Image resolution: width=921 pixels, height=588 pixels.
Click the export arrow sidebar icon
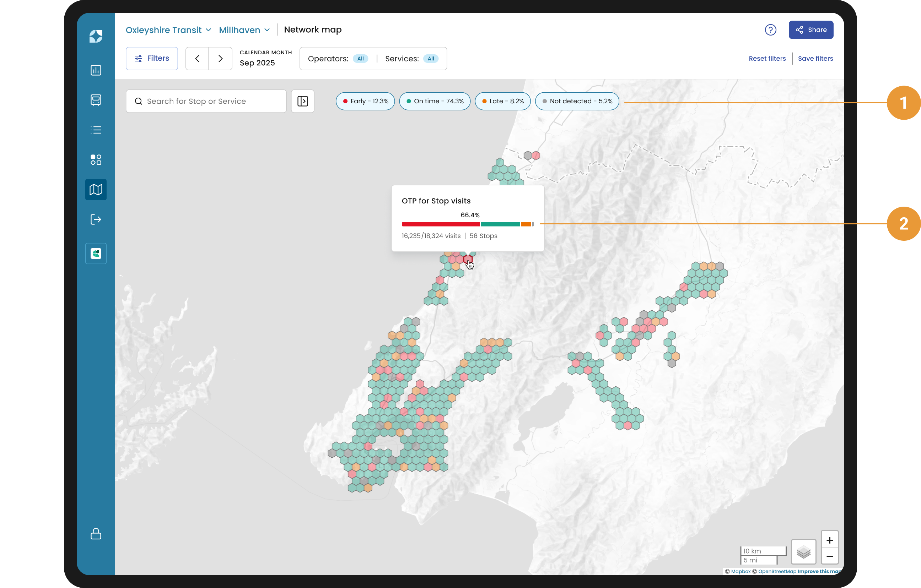pyautogui.click(x=96, y=219)
